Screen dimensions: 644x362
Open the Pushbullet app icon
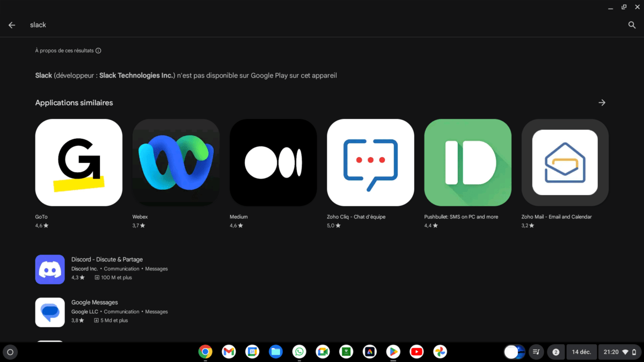coord(467,162)
